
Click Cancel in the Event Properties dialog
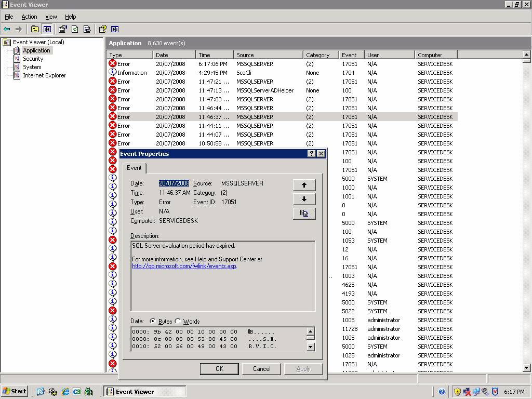(262, 369)
